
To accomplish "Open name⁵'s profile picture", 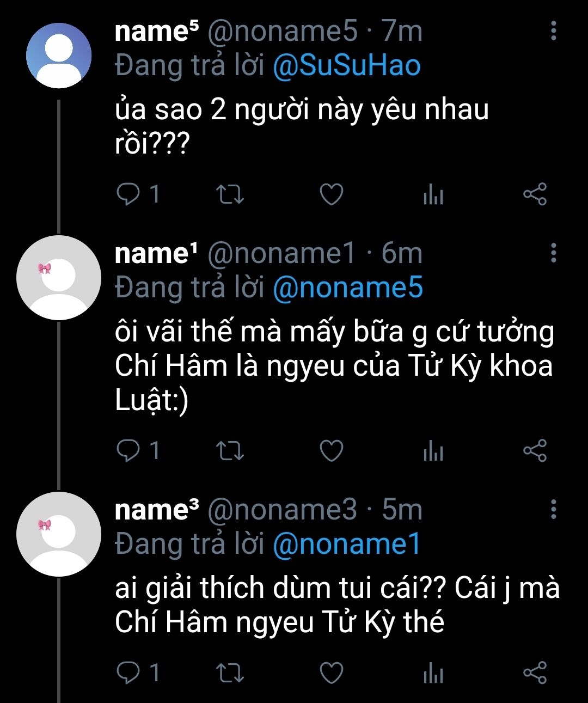I will coord(59,56).
